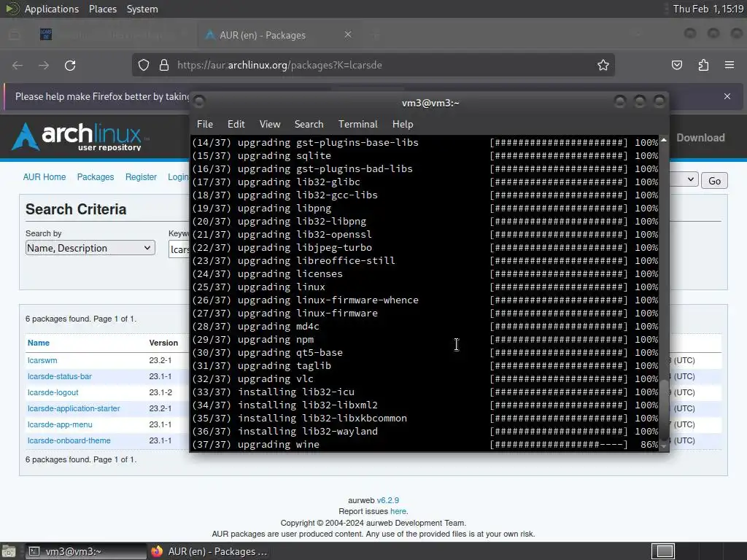Click the aurweb v6.2.9 version link
The image size is (747, 560).
388,500
